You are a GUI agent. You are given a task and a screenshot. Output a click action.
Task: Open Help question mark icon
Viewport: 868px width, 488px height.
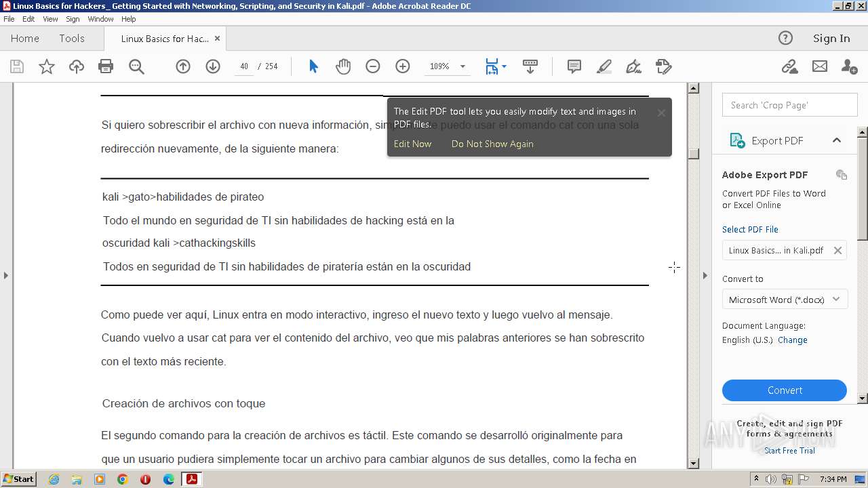tap(785, 38)
